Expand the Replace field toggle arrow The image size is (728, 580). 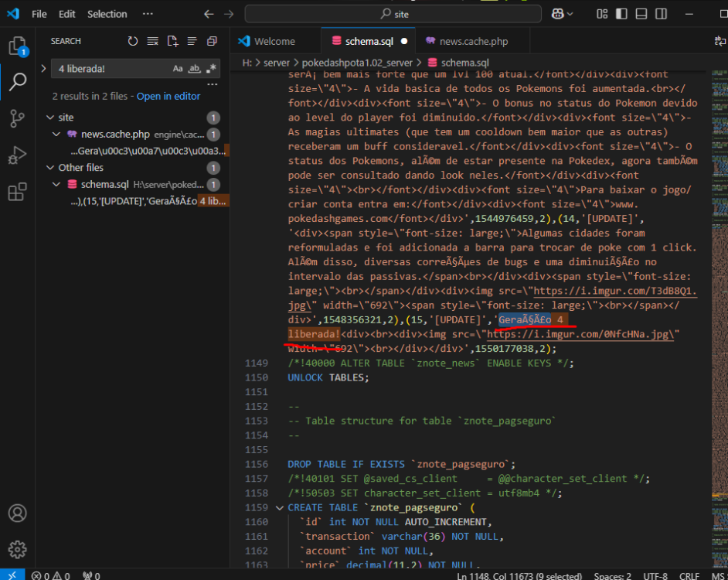[x=43, y=69]
